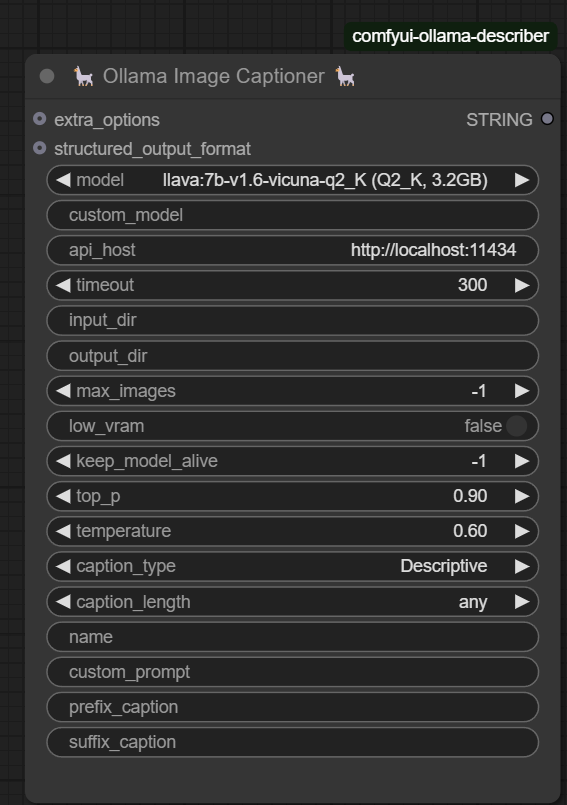The height and width of the screenshot is (805, 567).
Task: Click the api_host field with localhost URL
Action: tap(293, 250)
